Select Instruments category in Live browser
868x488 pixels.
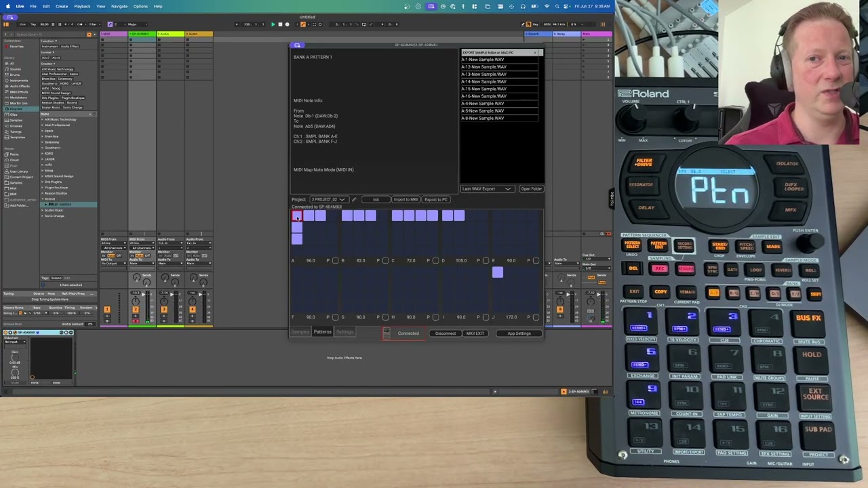pyautogui.click(x=19, y=80)
